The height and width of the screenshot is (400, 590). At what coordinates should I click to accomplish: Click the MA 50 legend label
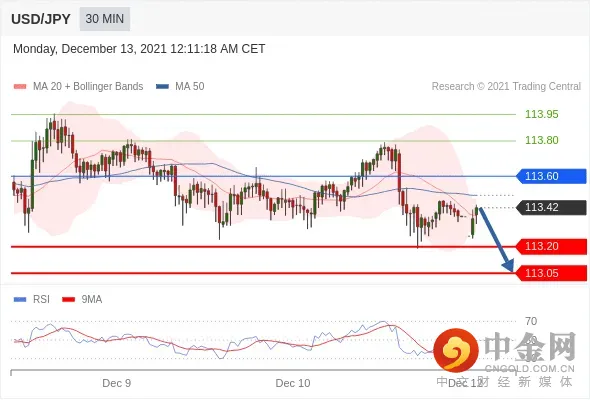click(x=190, y=87)
